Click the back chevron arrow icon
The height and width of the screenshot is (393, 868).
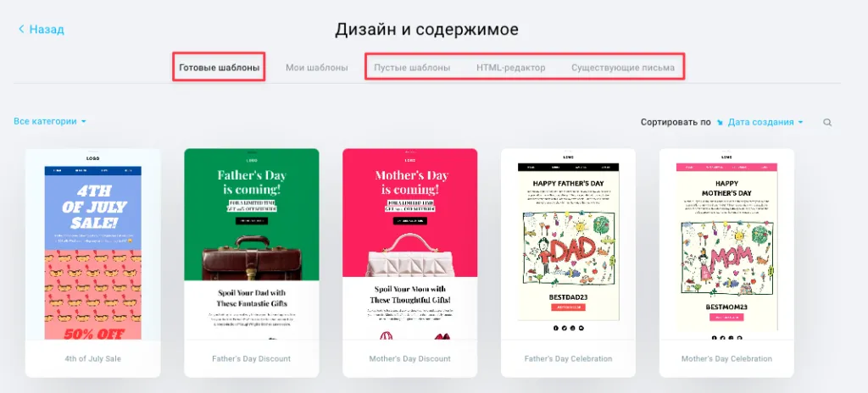(x=21, y=29)
